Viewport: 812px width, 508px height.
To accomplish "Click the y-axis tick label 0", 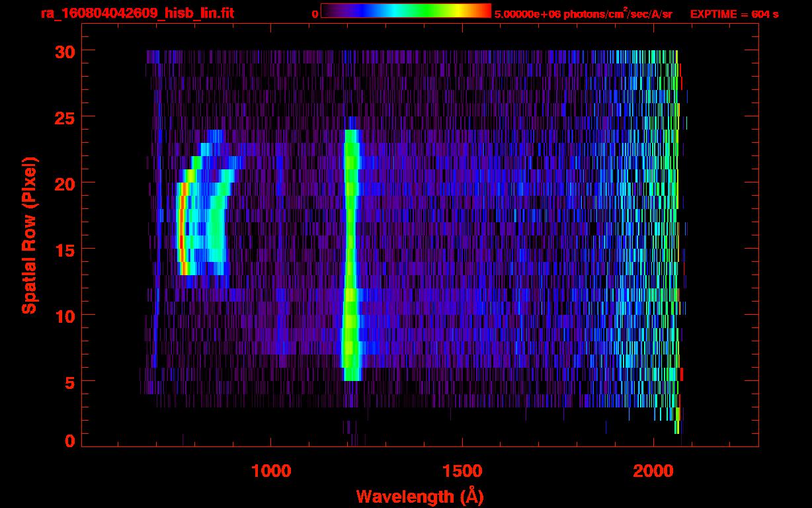I will tap(70, 441).
